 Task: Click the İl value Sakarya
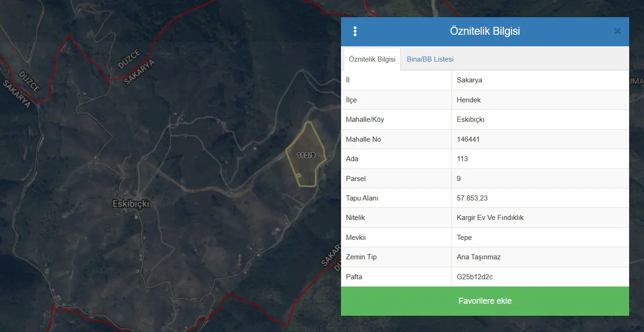pos(469,80)
